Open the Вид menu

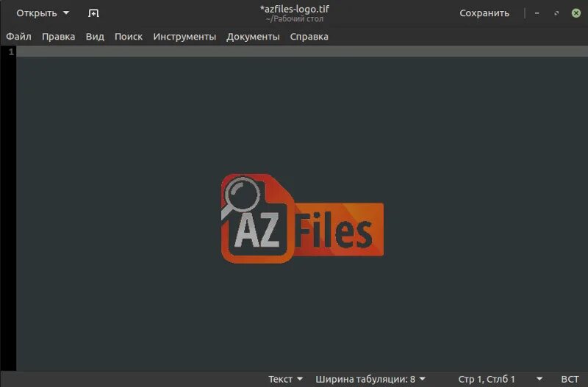click(95, 36)
